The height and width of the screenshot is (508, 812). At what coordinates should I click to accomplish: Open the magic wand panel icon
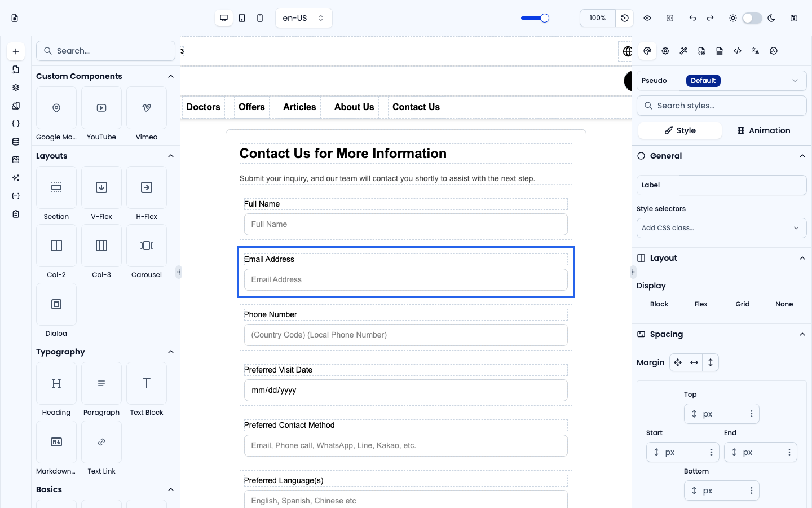(x=683, y=51)
